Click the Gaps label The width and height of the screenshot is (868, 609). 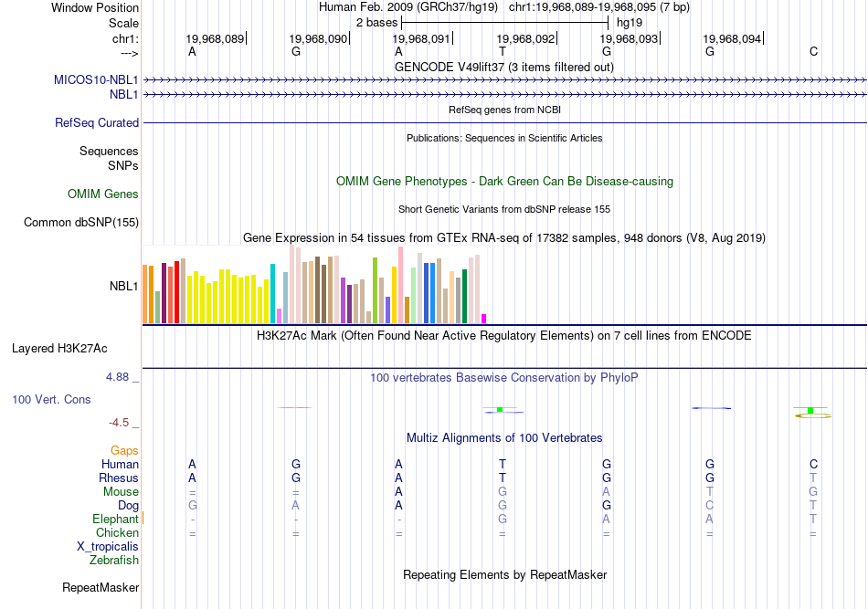[124, 450]
